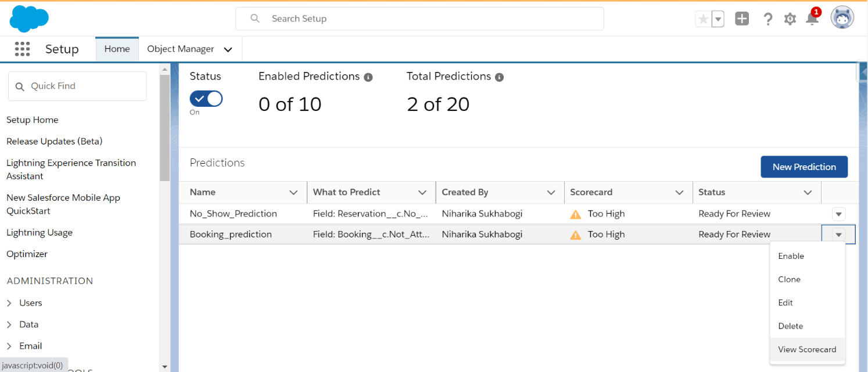
Task: Open the Setup gear menu
Action: [790, 19]
